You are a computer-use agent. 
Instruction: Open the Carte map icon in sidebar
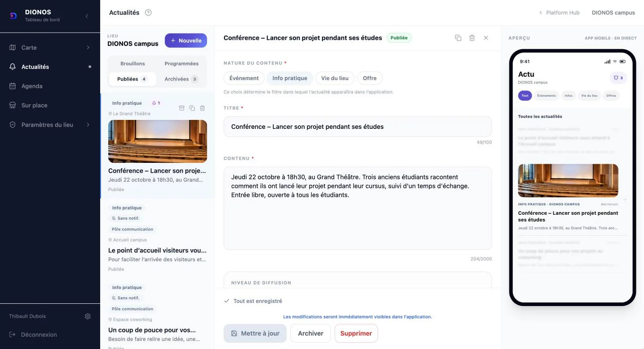pyautogui.click(x=13, y=47)
